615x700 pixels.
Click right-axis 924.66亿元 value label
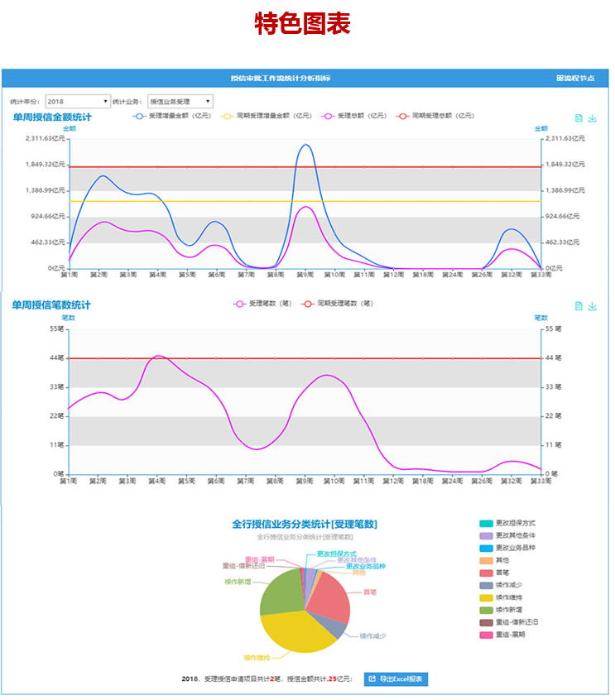pyautogui.click(x=562, y=217)
